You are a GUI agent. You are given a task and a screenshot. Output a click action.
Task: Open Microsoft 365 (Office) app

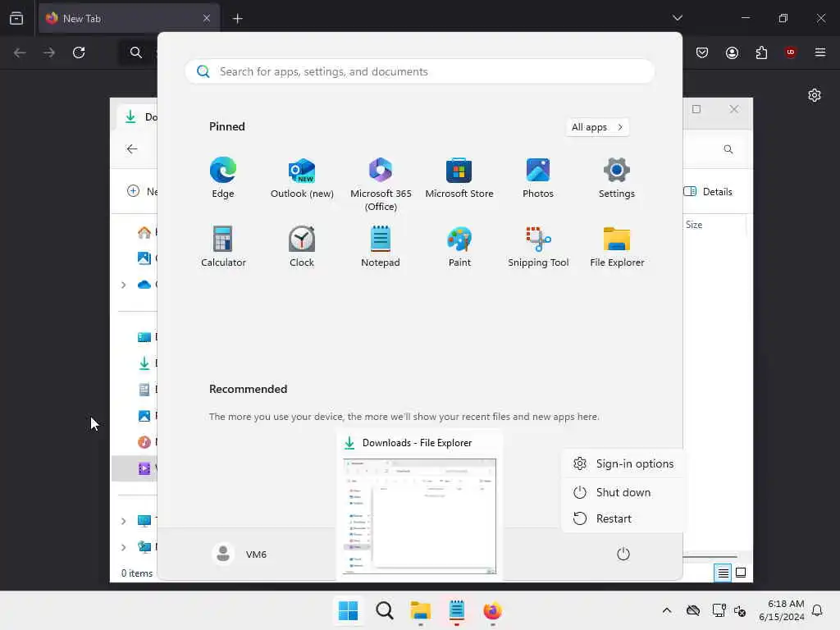pos(381,185)
